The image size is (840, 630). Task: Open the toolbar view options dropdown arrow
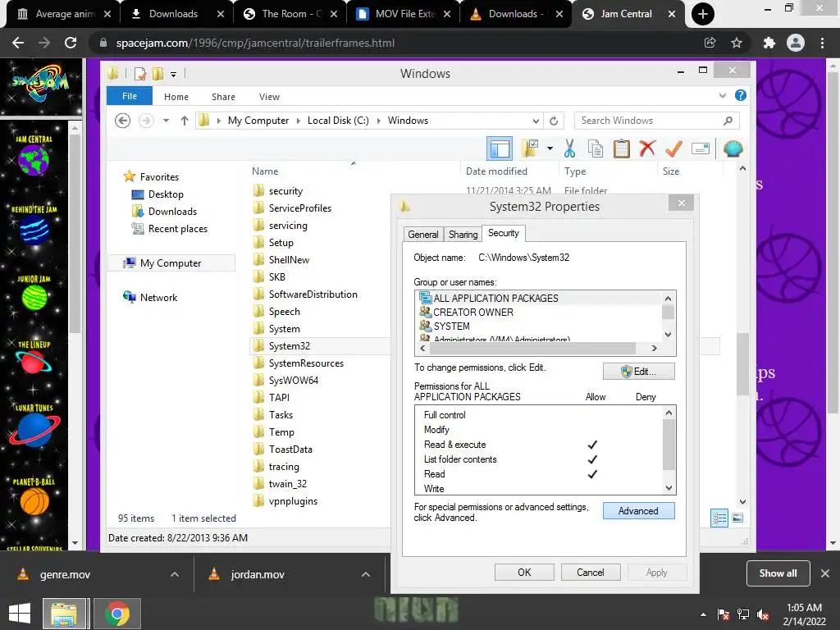point(550,148)
